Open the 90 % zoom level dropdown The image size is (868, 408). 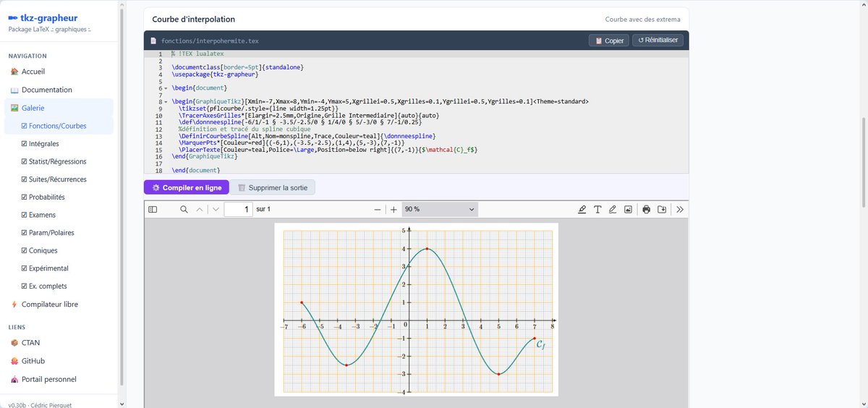point(441,209)
